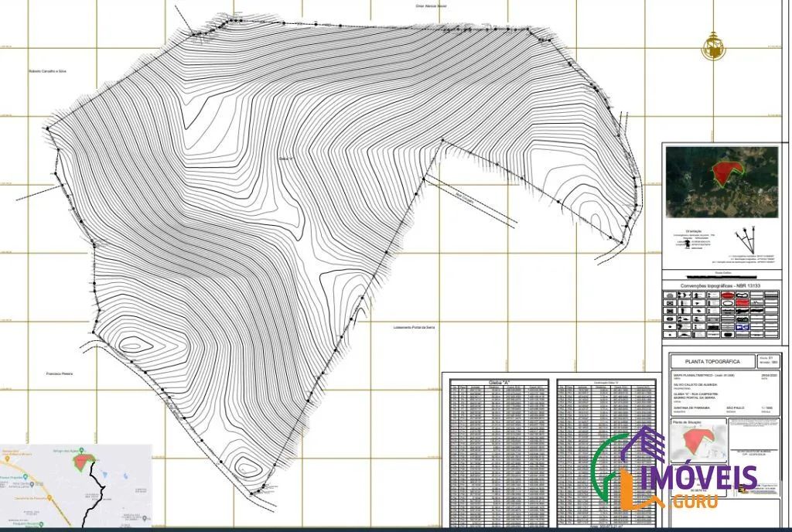The height and width of the screenshot is (532, 792).
Task: Click the teal pin on the street map inset
Action: [x=26, y=477]
